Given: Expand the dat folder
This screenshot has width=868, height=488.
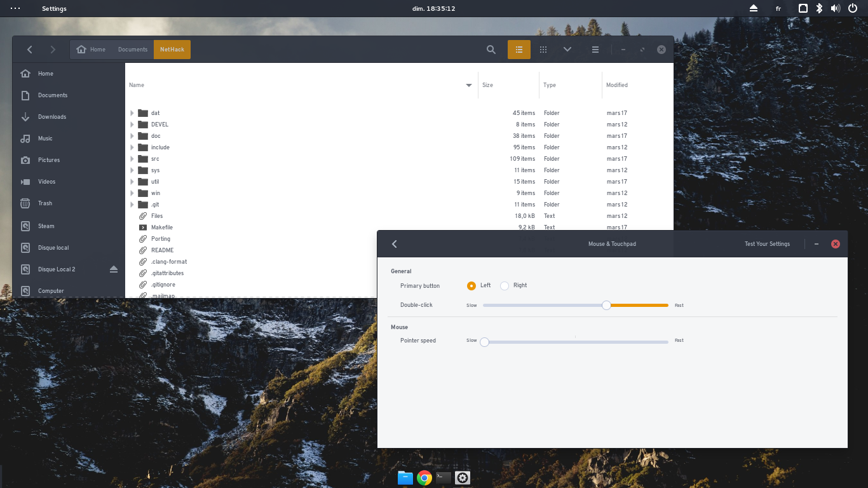Looking at the screenshot, I should pyautogui.click(x=132, y=112).
